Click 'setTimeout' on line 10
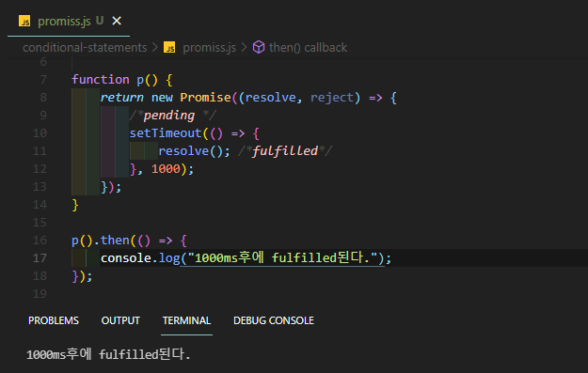 pyautogui.click(x=166, y=133)
